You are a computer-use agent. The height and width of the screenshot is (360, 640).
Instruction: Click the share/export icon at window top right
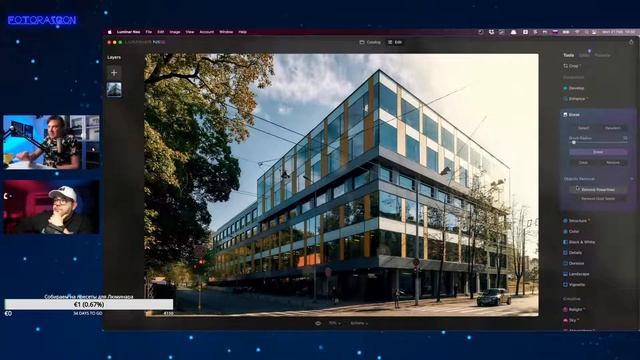click(631, 42)
